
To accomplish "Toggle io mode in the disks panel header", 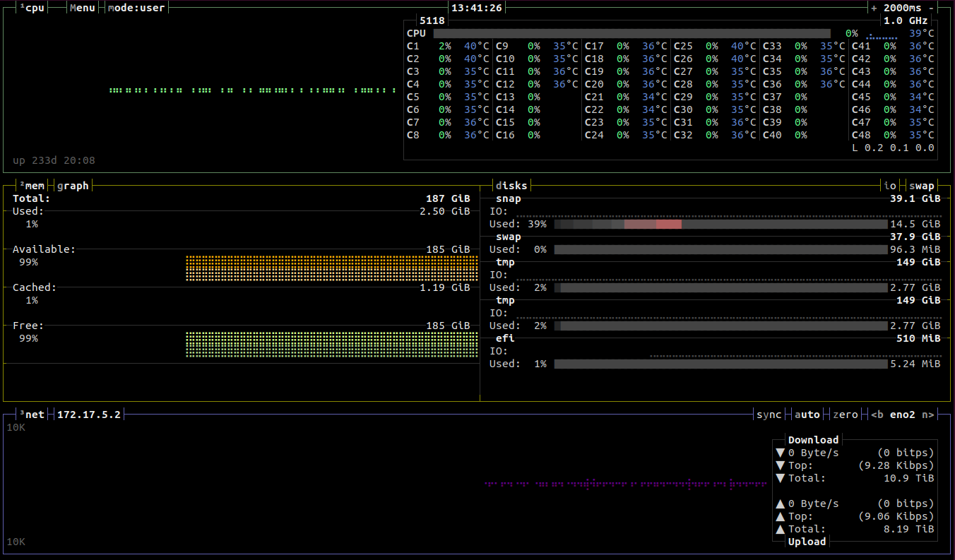I will click(x=890, y=186).
